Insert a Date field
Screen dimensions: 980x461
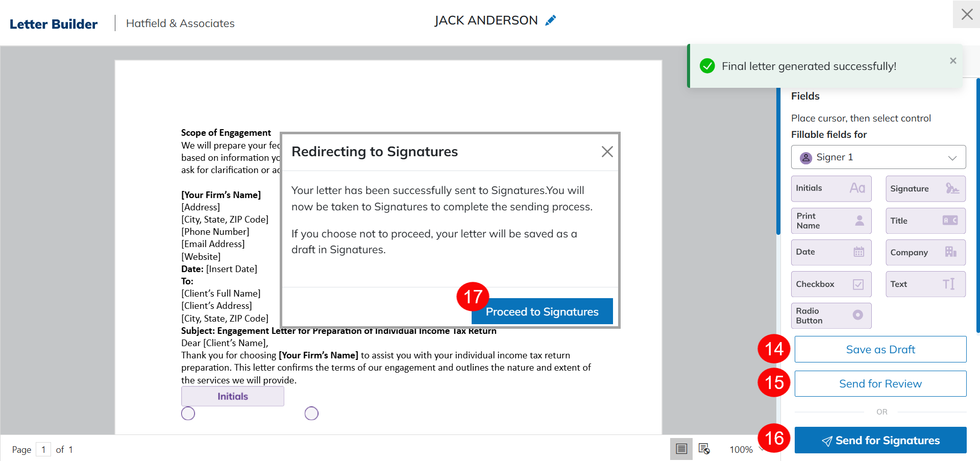click(830, 252)
